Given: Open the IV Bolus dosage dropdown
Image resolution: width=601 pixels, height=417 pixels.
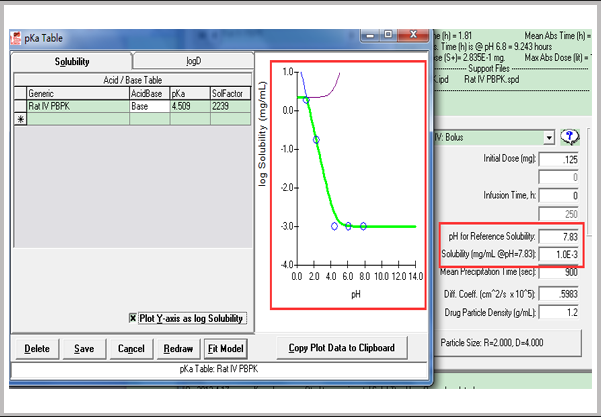Looking at the screenshot, I should pos(550,137).
